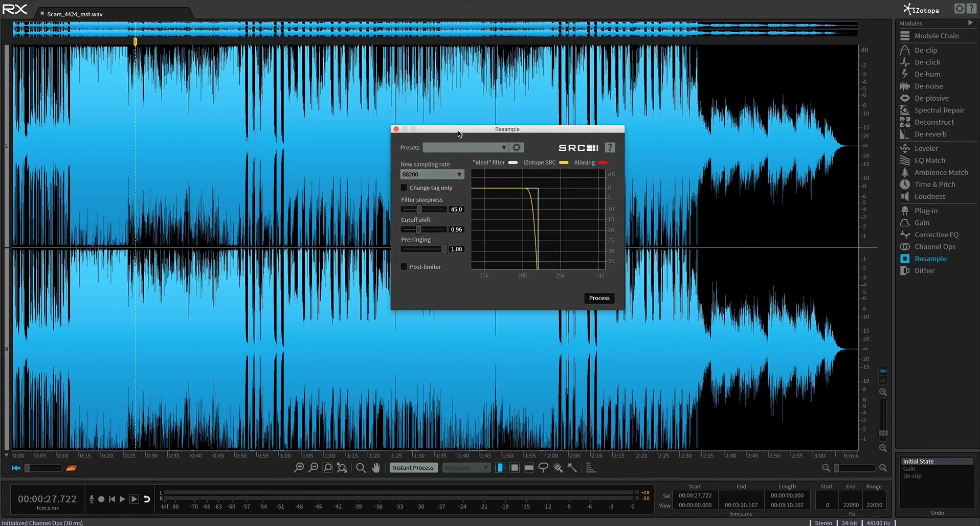This screenshot has width=980, height=526.
Task: Open the Dither module
Action: 924,271
